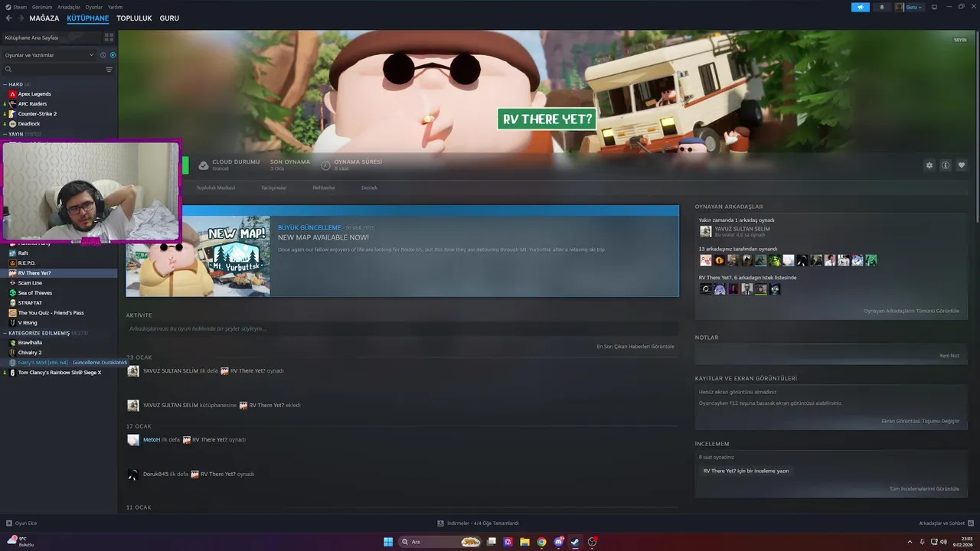Open the Oyunlar menu
Image resolution: width=980 pixels, height=551 pixels.
coord(93,7)
